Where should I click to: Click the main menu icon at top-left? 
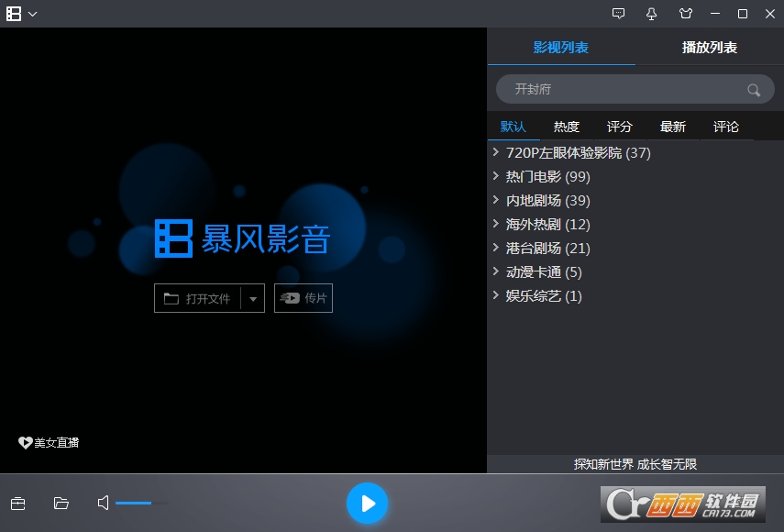14,14
